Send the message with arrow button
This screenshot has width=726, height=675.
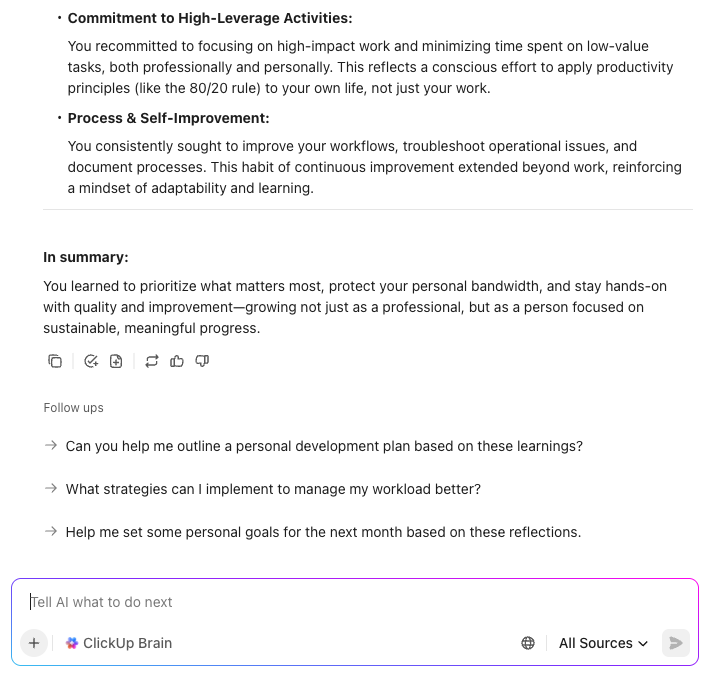(x=676, y=643)
